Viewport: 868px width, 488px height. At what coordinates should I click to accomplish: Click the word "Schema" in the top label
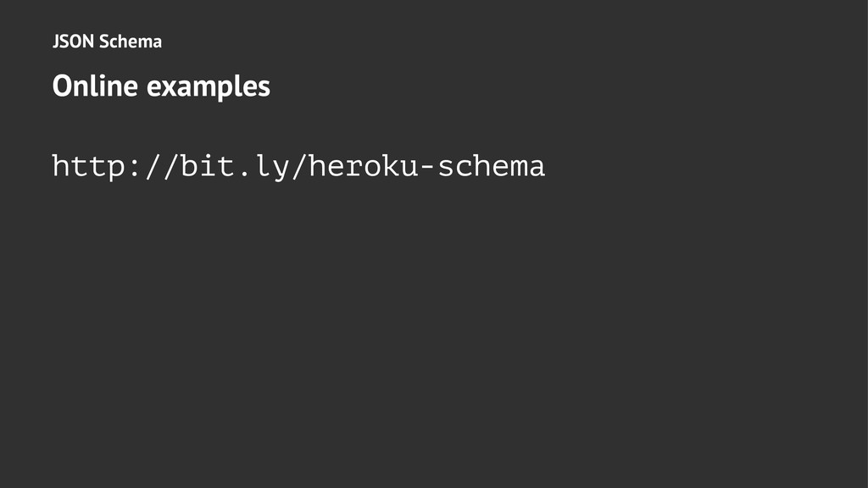click(x=131, y=41)
